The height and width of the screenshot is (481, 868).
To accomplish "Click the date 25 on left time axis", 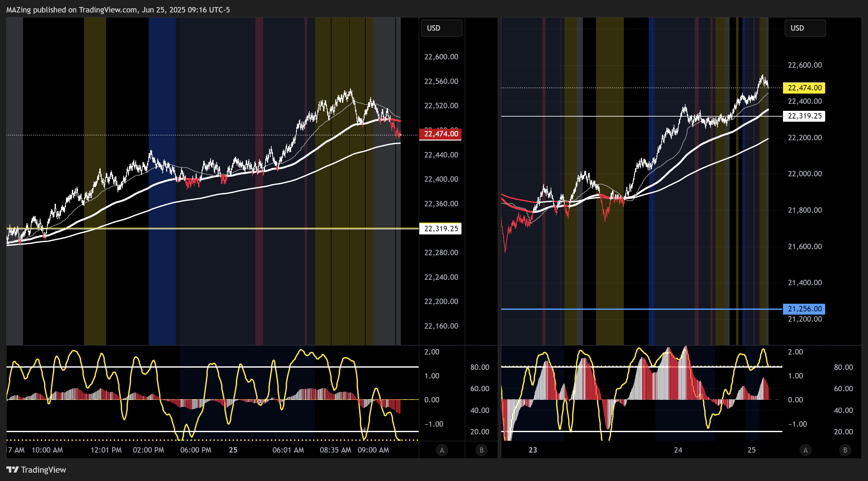I will (233, 450).
